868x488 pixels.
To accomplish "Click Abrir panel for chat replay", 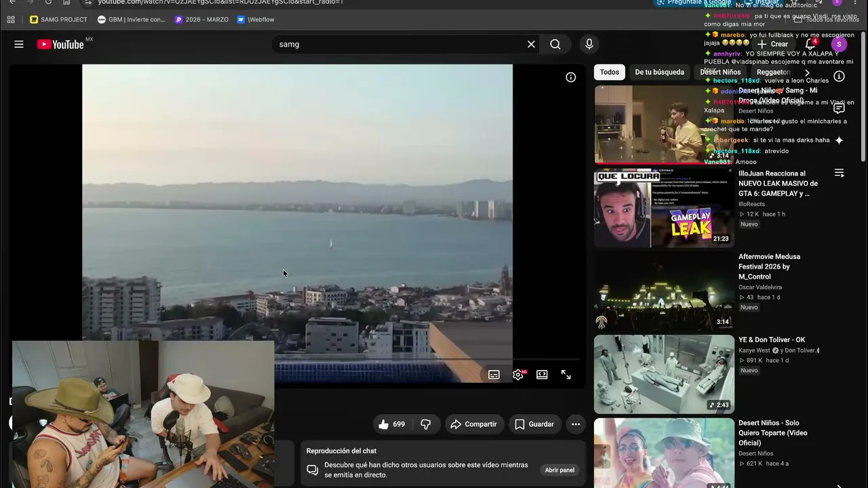I will 559,470.
